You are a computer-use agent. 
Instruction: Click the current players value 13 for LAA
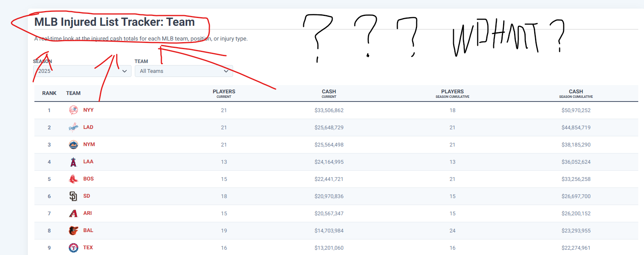[x=224, y=162]
